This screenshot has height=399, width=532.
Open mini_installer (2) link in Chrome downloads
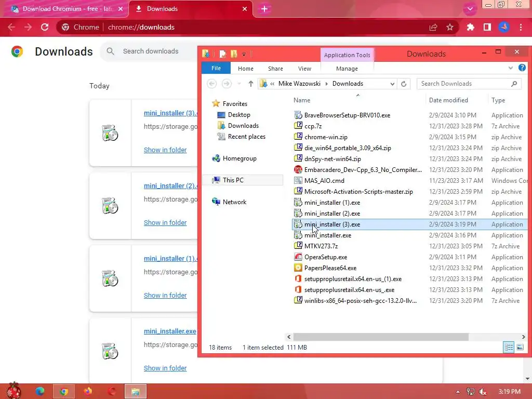170,185
